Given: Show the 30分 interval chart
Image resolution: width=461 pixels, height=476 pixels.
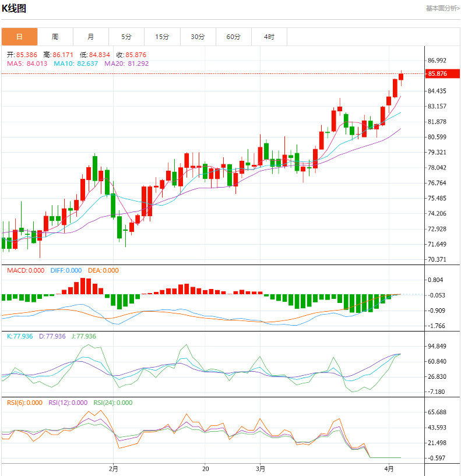Looking at the screenshot, I should coord(198,37).
